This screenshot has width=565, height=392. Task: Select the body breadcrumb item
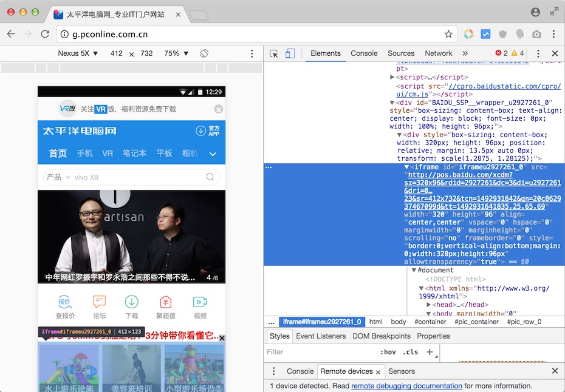pyautogui.click(x=398, y=322)
